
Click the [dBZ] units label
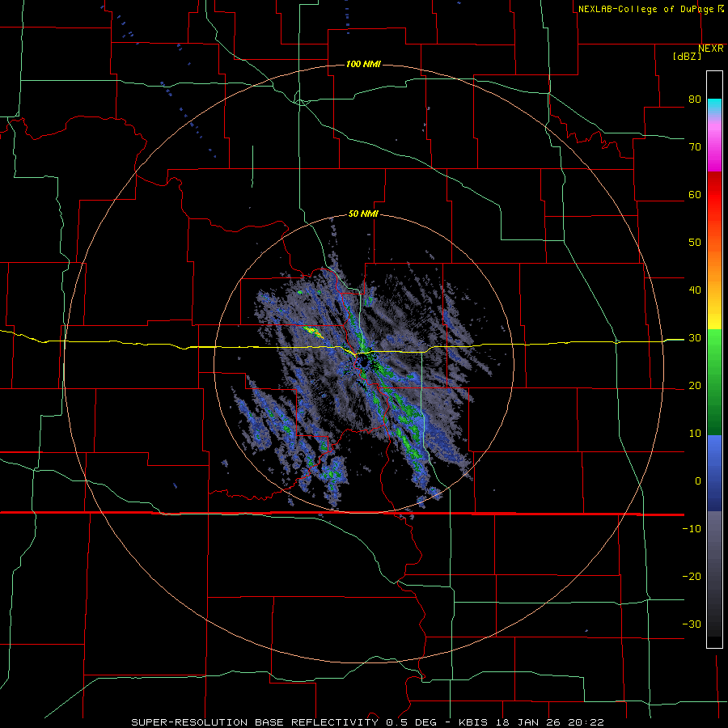[687, 56]
